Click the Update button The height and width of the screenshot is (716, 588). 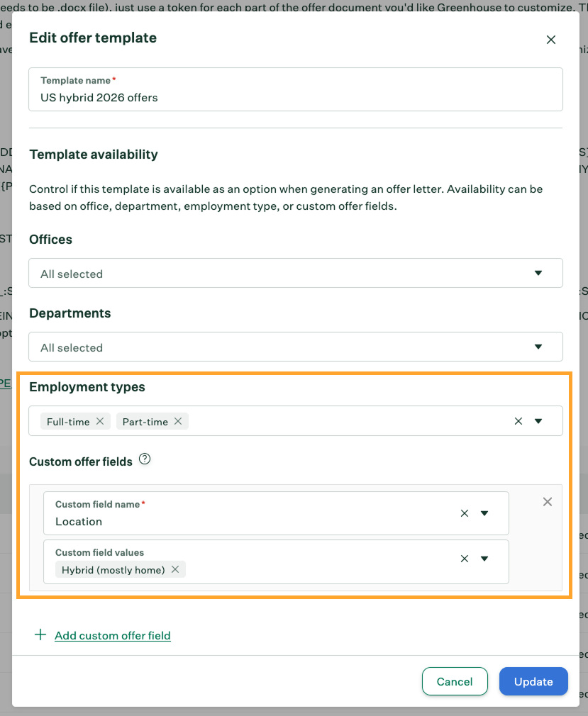pyautogui.click(x=533, y=681)
